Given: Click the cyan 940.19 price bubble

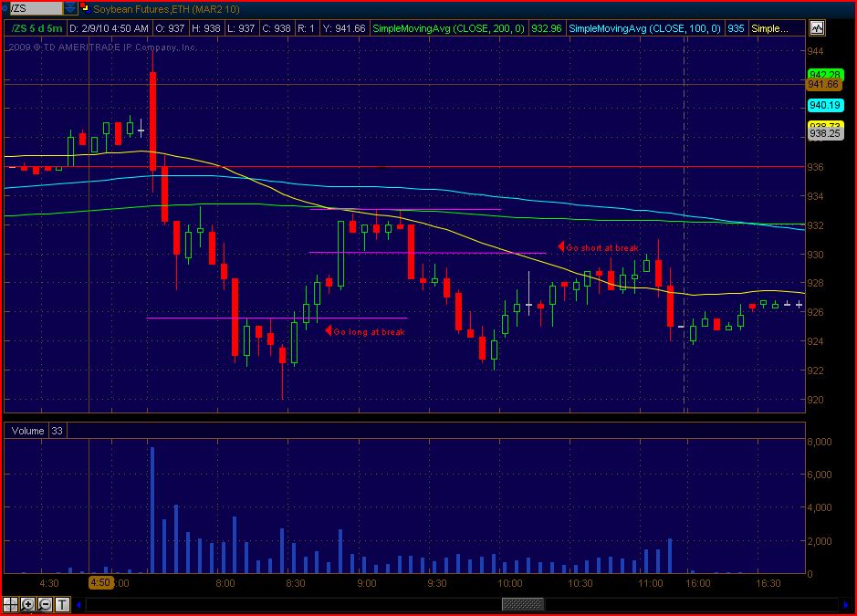Looking at the screenshot, I should coord(825,105).
